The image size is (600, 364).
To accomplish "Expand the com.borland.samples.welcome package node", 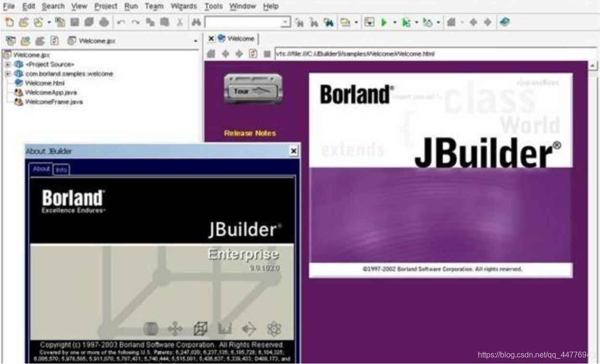I will 8,73.
